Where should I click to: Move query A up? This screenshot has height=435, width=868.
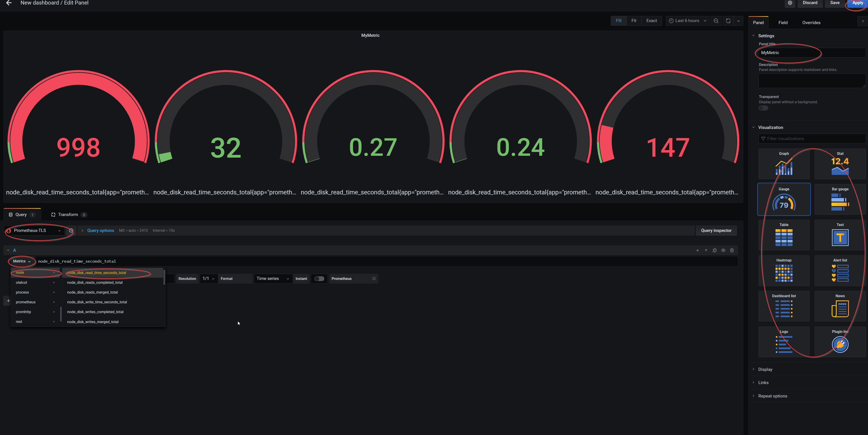point(706,250)
